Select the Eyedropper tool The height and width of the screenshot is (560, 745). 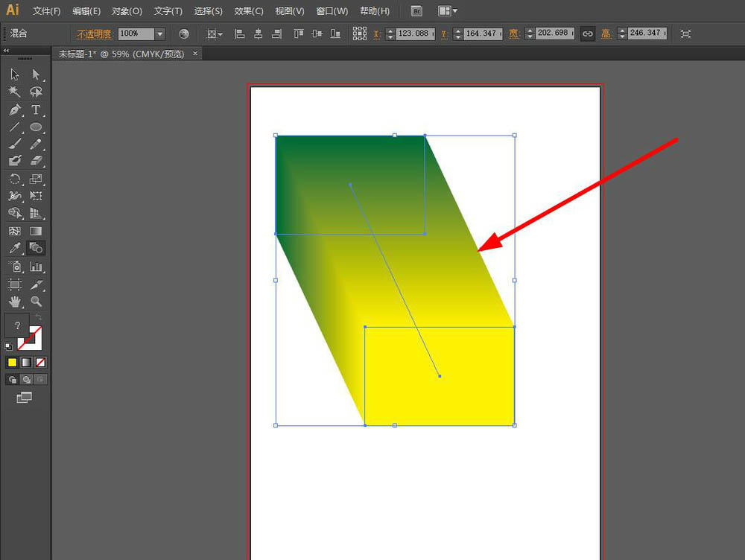tap(15, 248)
